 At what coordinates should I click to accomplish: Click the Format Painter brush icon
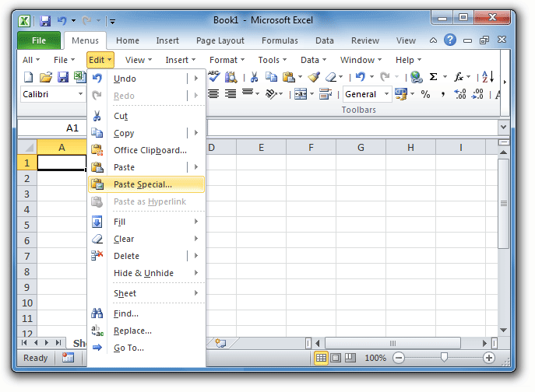[314, 77]
